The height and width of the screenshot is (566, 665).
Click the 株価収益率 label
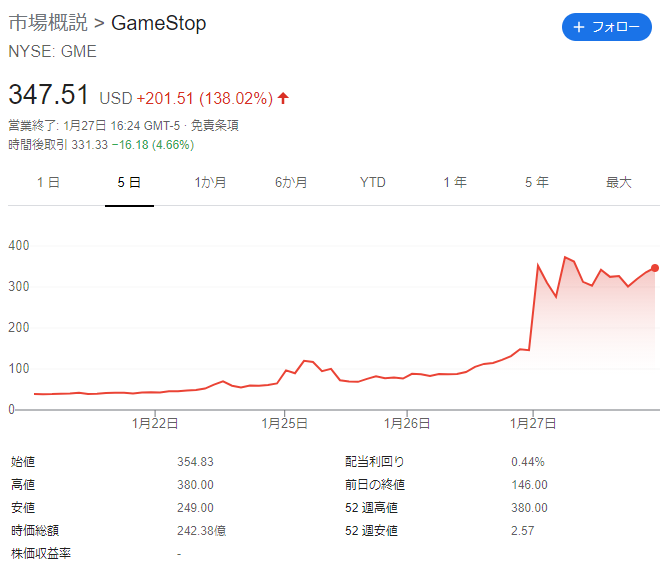click(x=41, y=553)
